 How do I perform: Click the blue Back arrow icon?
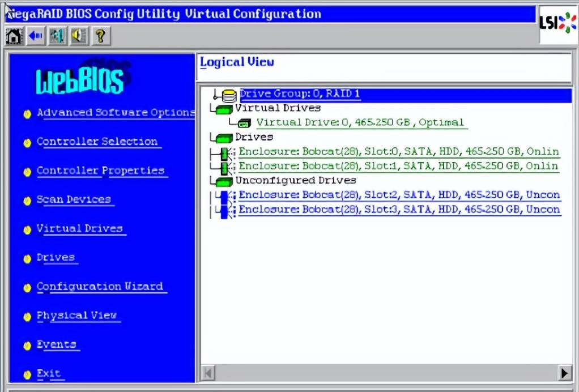point(35,36)
